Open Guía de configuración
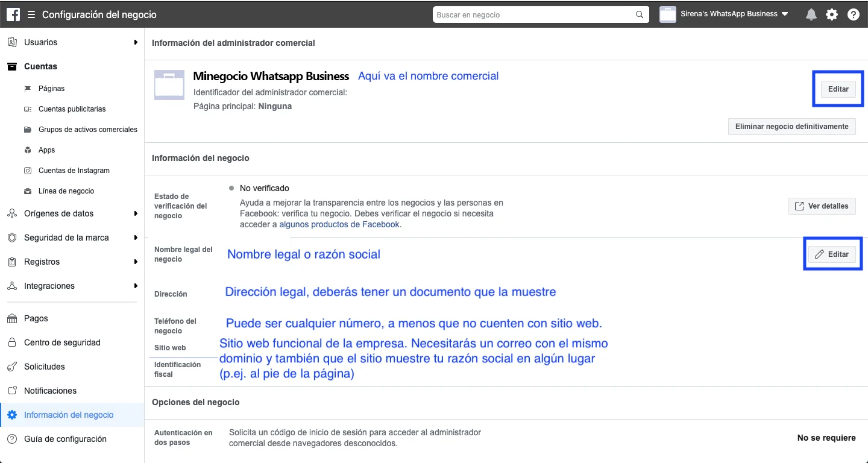This screenshot has height=463, width=868. pyautogui.click(x=65, y=439)
